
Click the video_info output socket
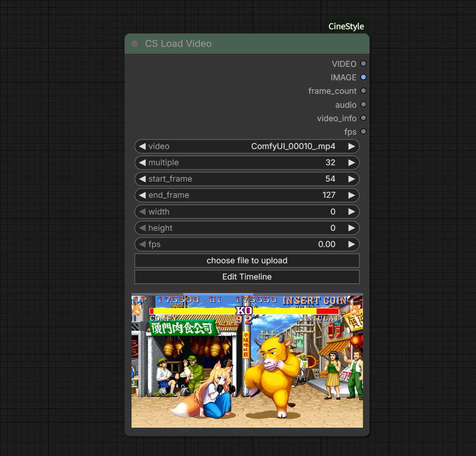point(363,118)
